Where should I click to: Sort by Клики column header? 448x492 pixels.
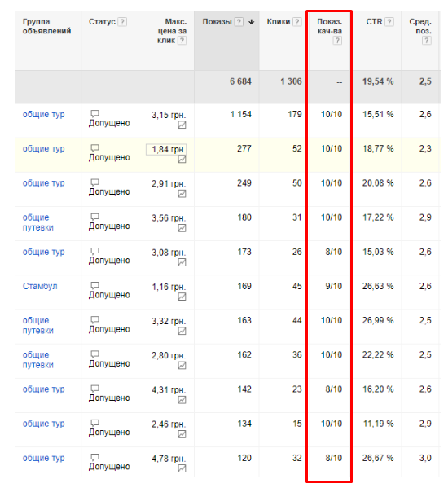tap(279, 22)
